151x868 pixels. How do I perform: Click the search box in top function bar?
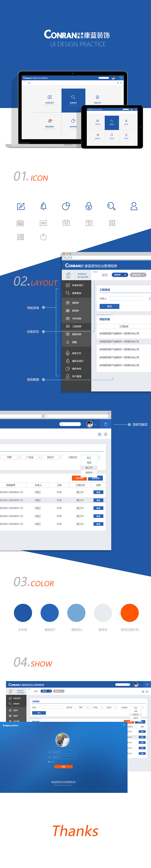pyautogui.click(x=70, y=424)
